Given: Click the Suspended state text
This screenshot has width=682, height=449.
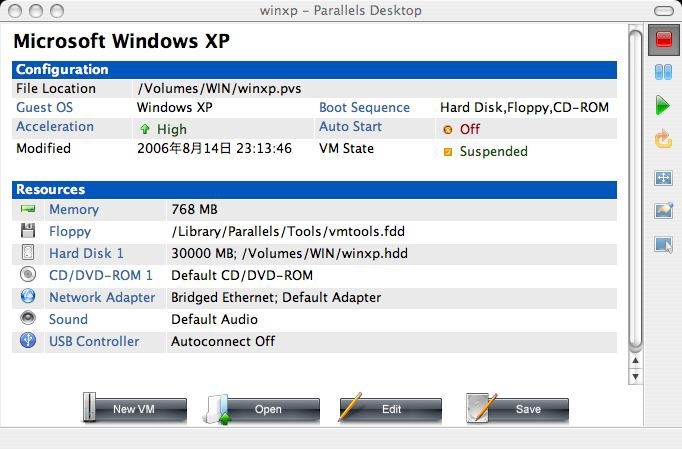Looking at the screenshot, I should pyautogui.click(x=494, y=151).
